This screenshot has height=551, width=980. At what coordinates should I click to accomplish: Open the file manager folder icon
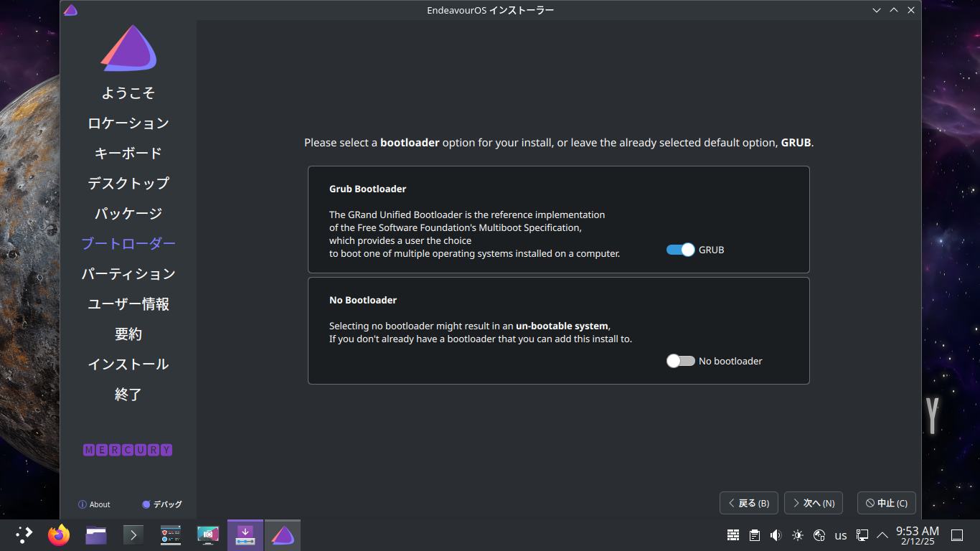(x=96, y=534)
